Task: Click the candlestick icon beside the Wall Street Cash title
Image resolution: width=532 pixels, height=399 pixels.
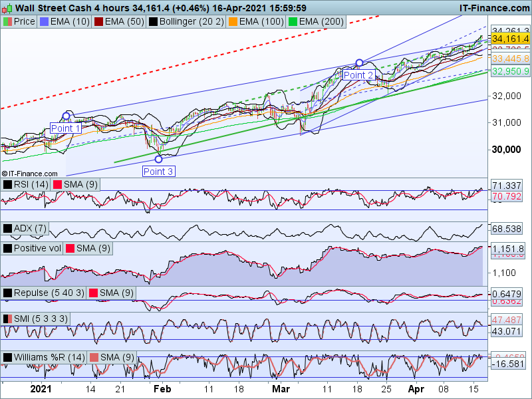Action: [8, 8]
